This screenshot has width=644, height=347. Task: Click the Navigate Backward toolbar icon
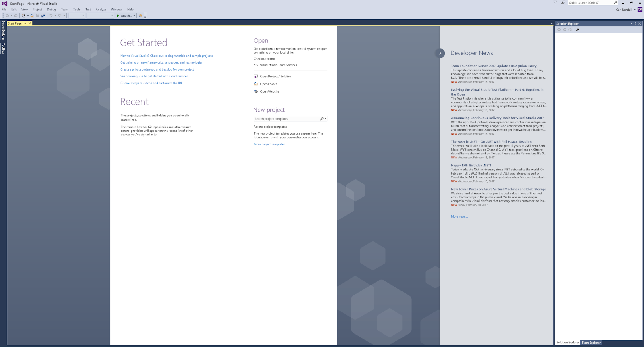[x=7, y=16]
